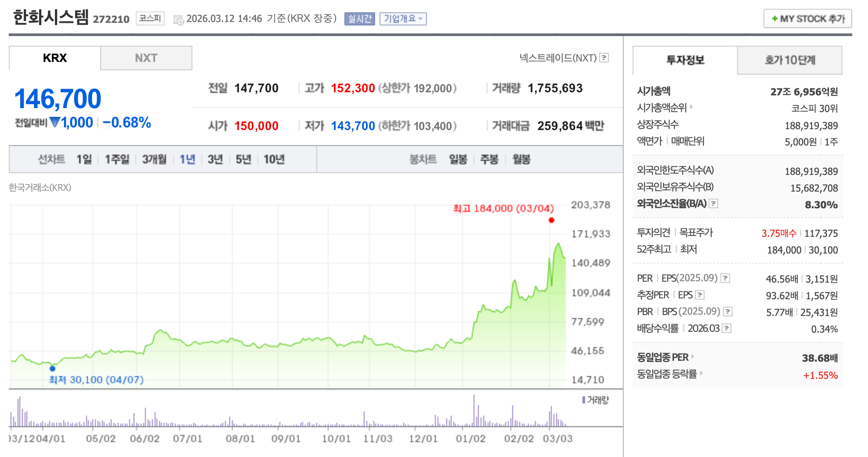The image size is (868, 457).
Task: Switch to the NXT tab
Action: [x=146, y=58]
